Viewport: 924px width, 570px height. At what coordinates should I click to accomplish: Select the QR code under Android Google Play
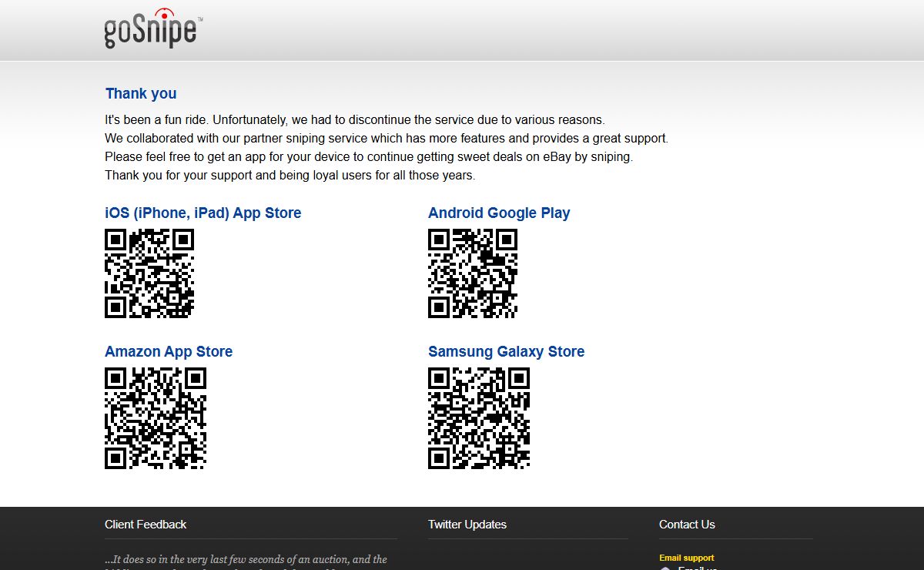click(473, 273)
